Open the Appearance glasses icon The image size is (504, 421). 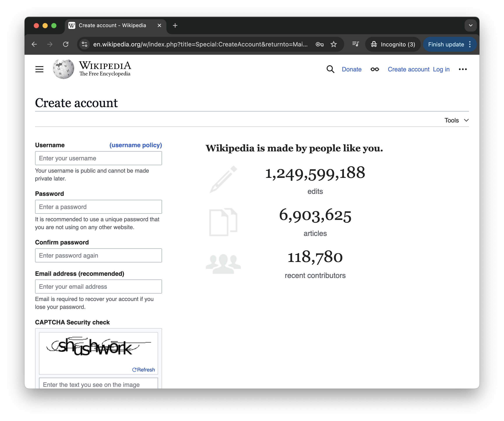tap(375, 69)
